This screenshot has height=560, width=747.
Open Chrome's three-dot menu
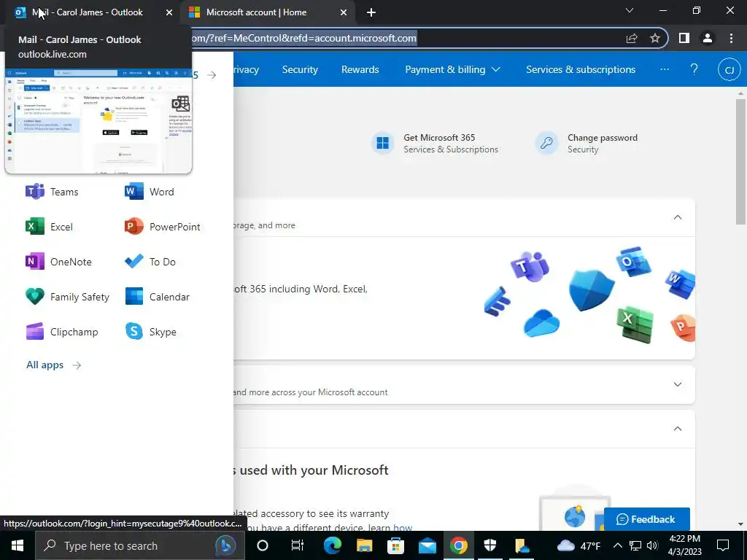(731, 38)
